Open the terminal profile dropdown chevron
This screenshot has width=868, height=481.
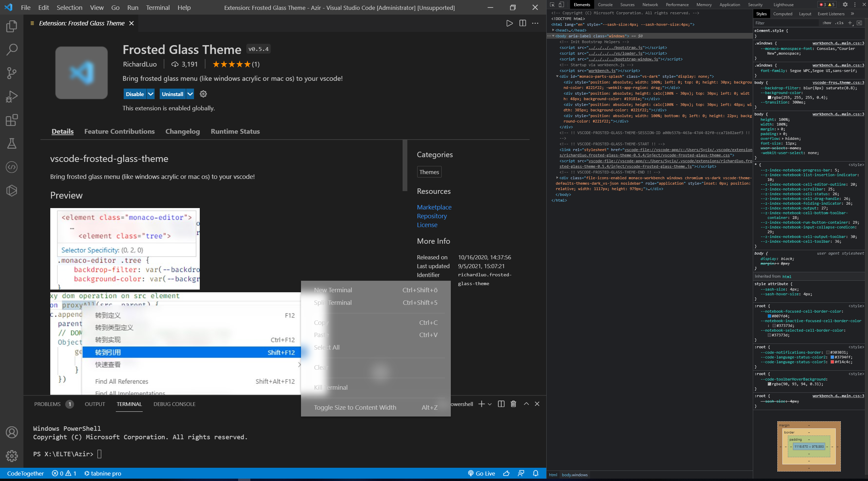489,404
